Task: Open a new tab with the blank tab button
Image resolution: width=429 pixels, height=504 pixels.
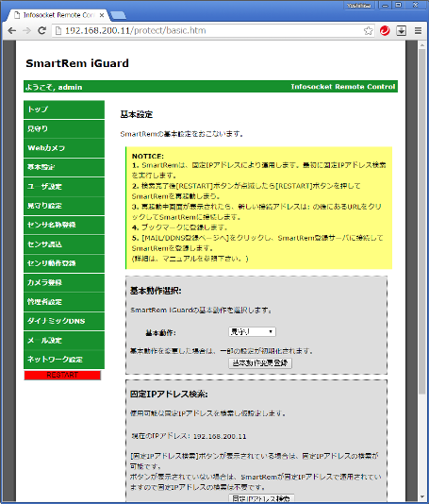Action: (118, 15)
